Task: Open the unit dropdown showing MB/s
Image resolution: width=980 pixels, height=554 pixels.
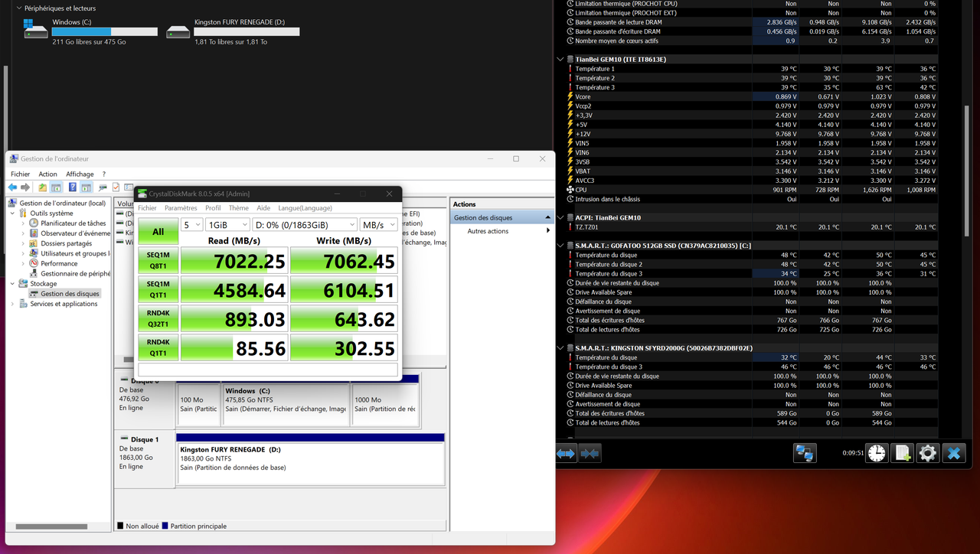Action: (379, 225)
